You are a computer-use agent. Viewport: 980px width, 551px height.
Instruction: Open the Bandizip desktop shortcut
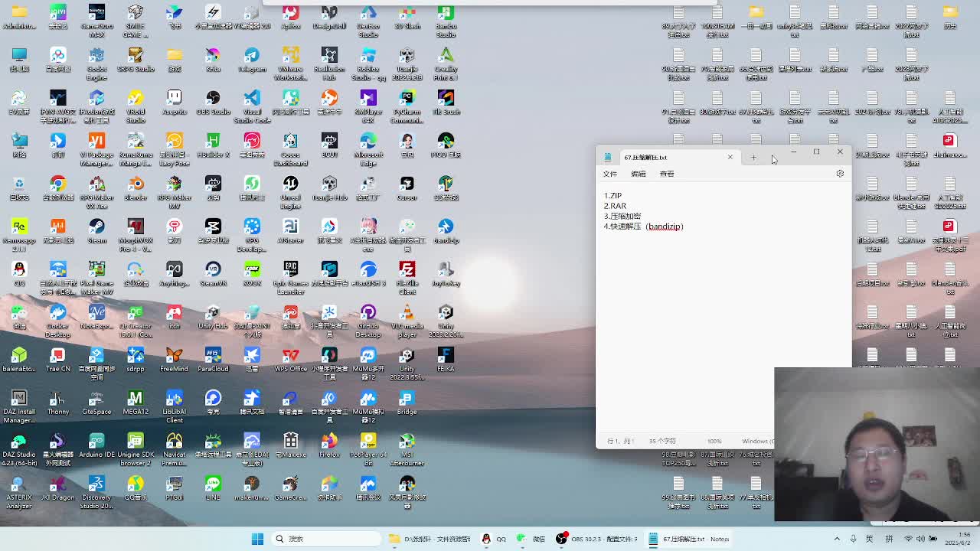pos(446,228)
